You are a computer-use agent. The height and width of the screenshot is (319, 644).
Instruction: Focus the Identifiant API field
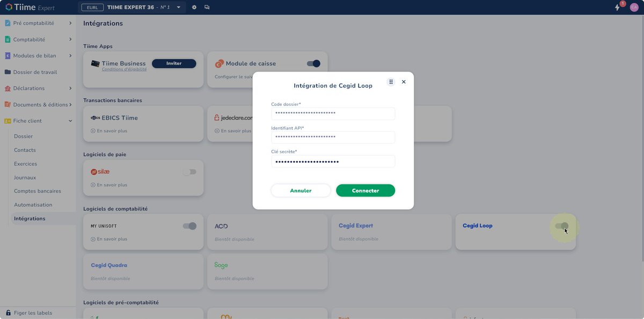click(x=333, y=137)
